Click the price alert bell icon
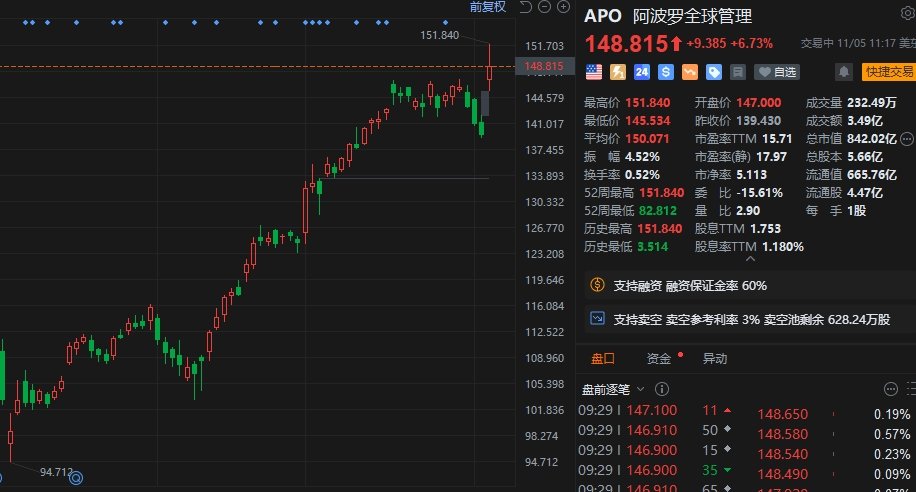916x492 pixels. 844,72
